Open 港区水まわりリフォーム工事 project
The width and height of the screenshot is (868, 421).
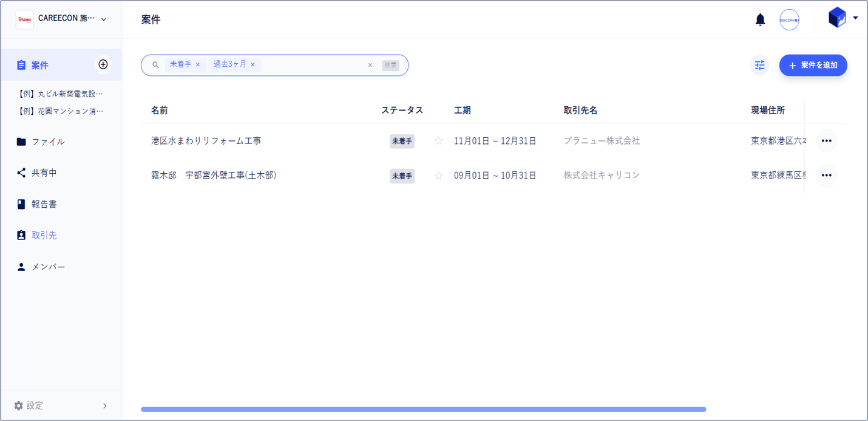coord(206,140)
